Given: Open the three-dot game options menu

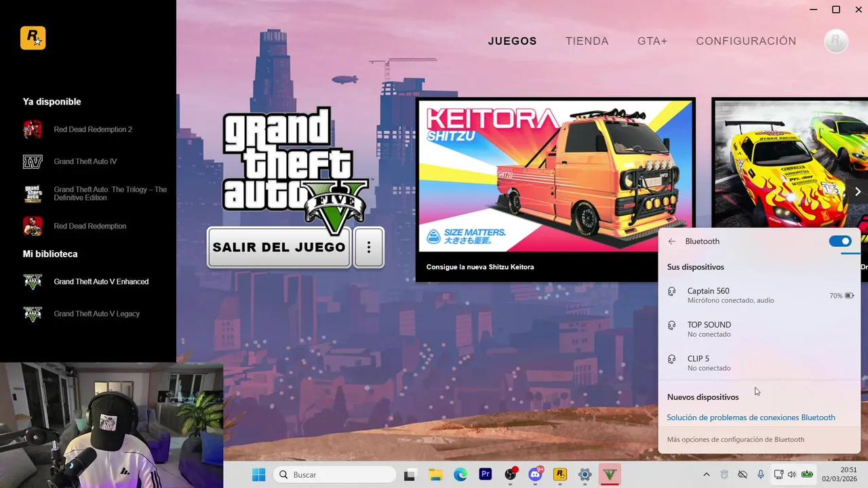Looking at the screenshot, I should click(369, 247).
